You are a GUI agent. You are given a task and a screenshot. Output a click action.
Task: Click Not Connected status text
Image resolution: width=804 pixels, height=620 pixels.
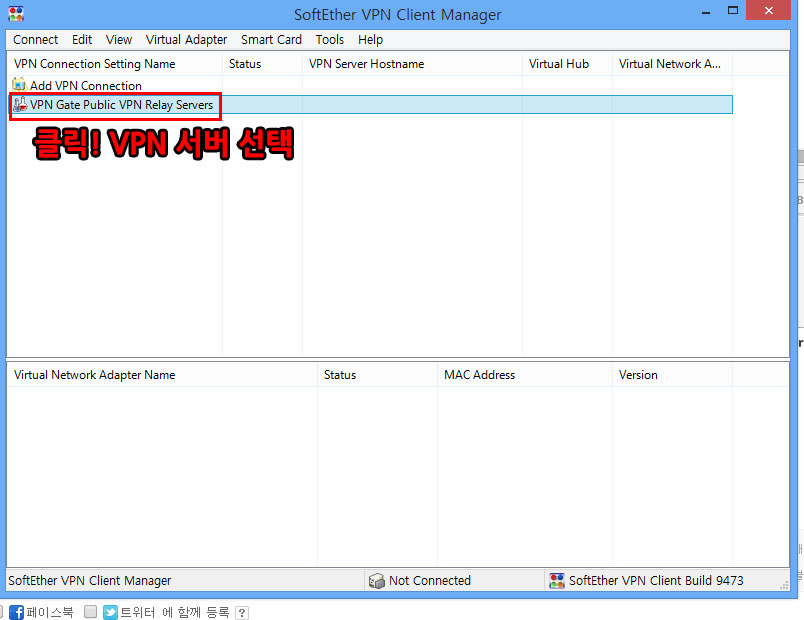pos(430,581)
